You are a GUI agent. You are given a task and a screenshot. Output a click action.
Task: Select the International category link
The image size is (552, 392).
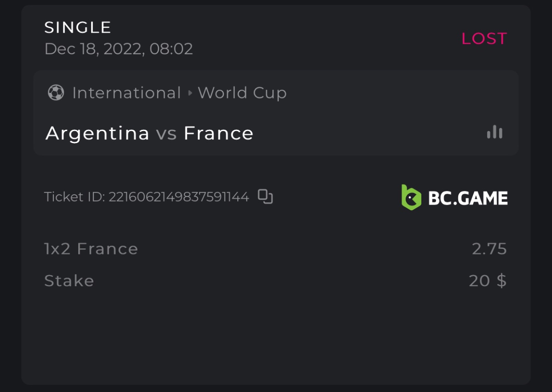pyautogui.click(x=126, y=93)
